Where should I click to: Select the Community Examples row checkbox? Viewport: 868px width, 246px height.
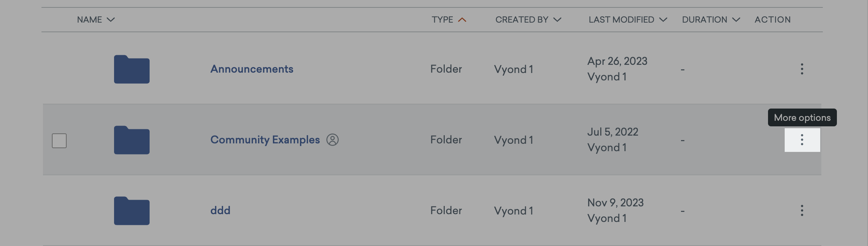pyautogui.click(x=60, y=140)
